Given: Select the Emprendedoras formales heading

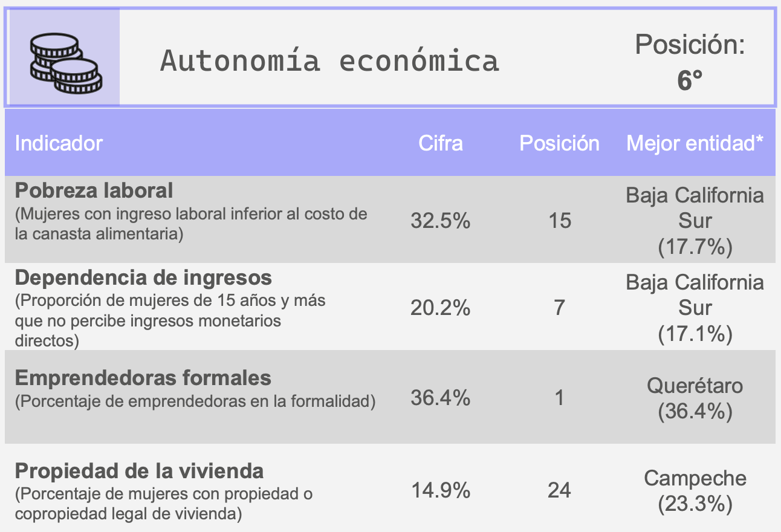Looking at the screenshot, I should tap(143, 378).
